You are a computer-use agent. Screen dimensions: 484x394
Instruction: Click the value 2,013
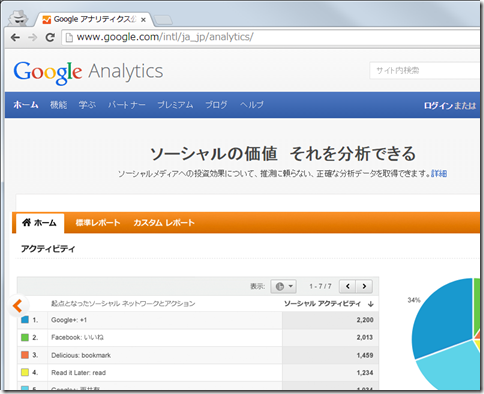(365, 338)
